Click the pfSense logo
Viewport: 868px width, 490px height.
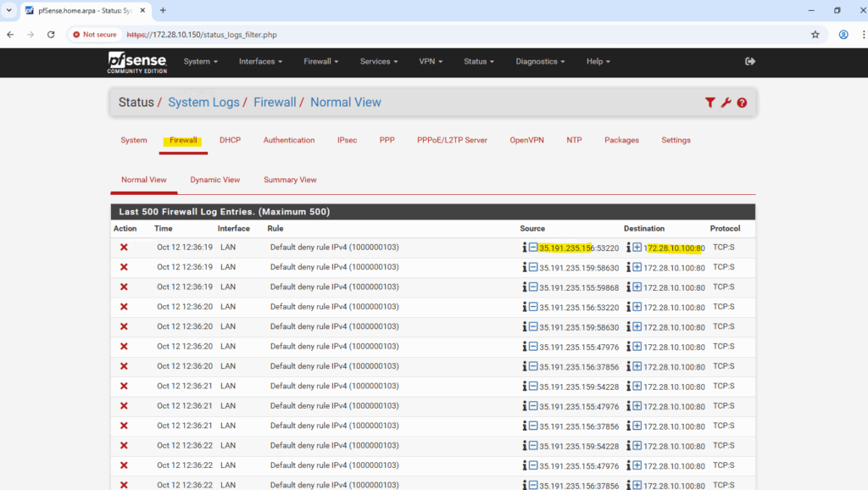136,62
